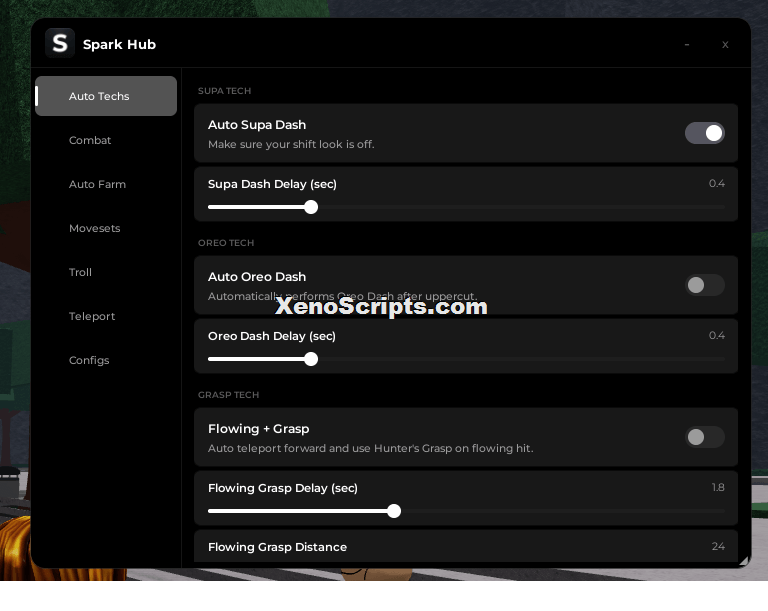Disable the Auto Supa Dash toggle

pyautogui.click(x=705, y=133)
